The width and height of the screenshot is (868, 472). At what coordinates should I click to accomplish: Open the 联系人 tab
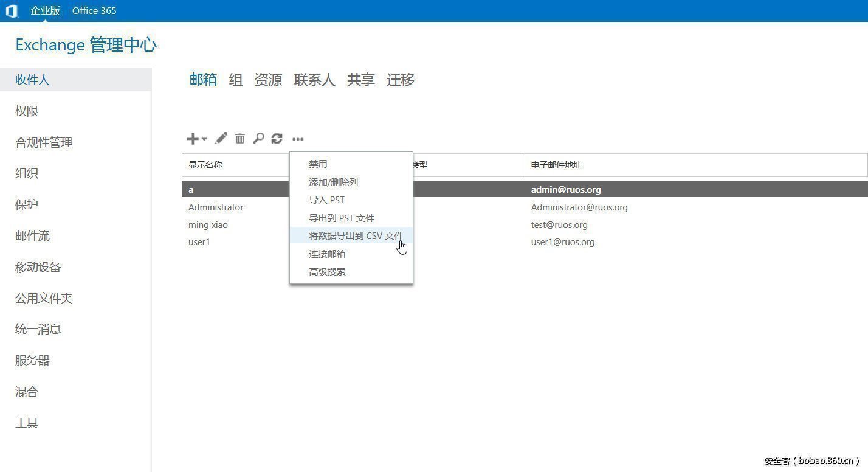click(314, 80)
